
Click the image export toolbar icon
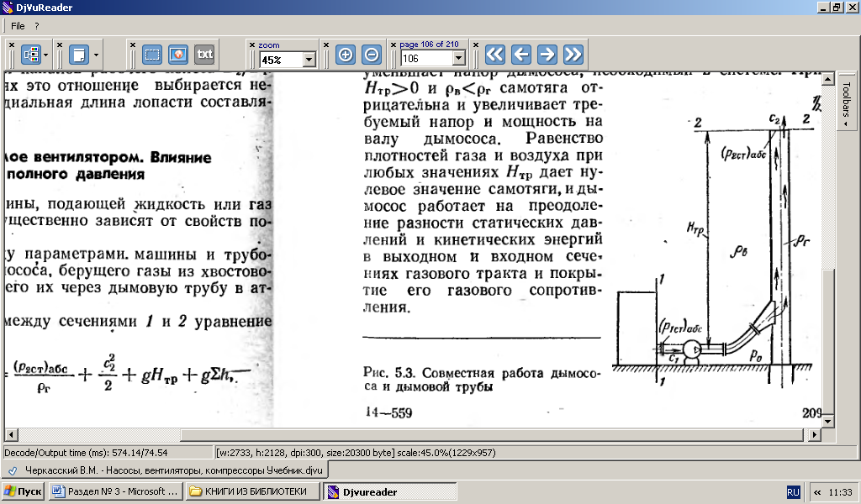click(177, 55)
